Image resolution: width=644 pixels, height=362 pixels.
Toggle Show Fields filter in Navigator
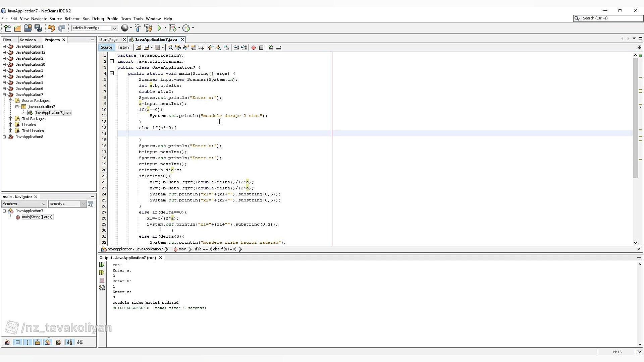coord(17,342)
